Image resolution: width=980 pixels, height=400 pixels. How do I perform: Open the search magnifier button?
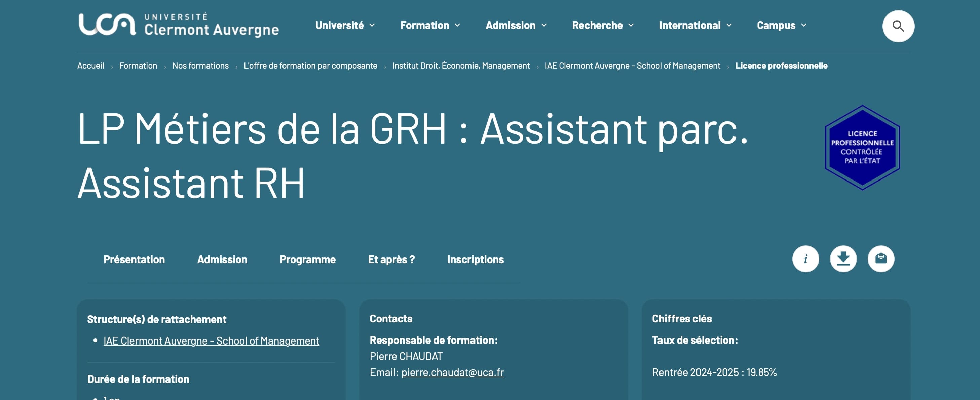[898, 26]
